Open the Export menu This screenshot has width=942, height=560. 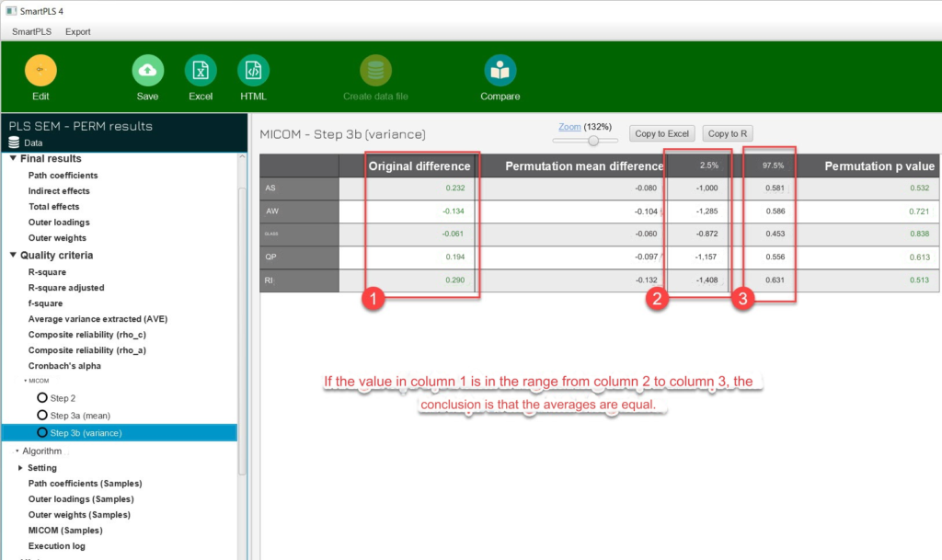click(x=78, y=31)
